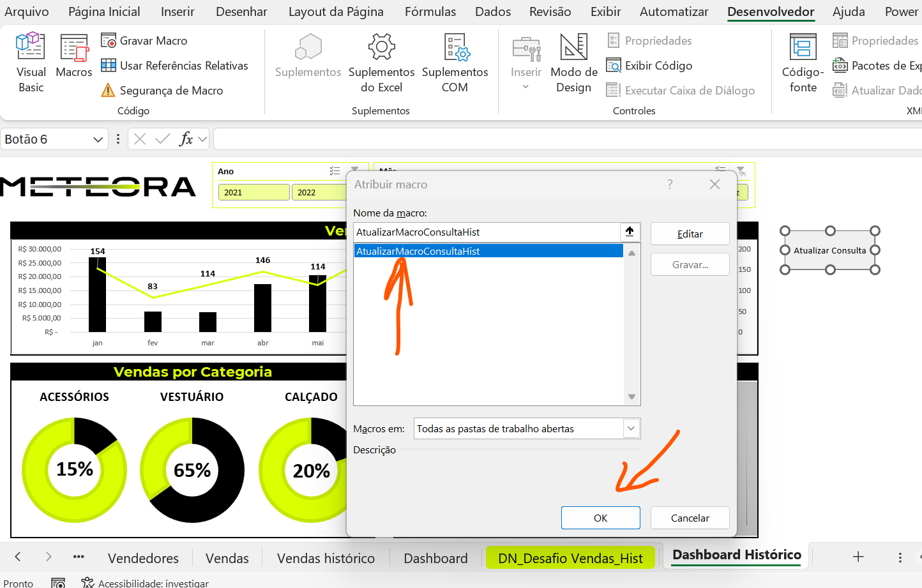Viewport: 922px width, 588px height.
Task: Click inside the formula bar
Action: click(567, 139)
